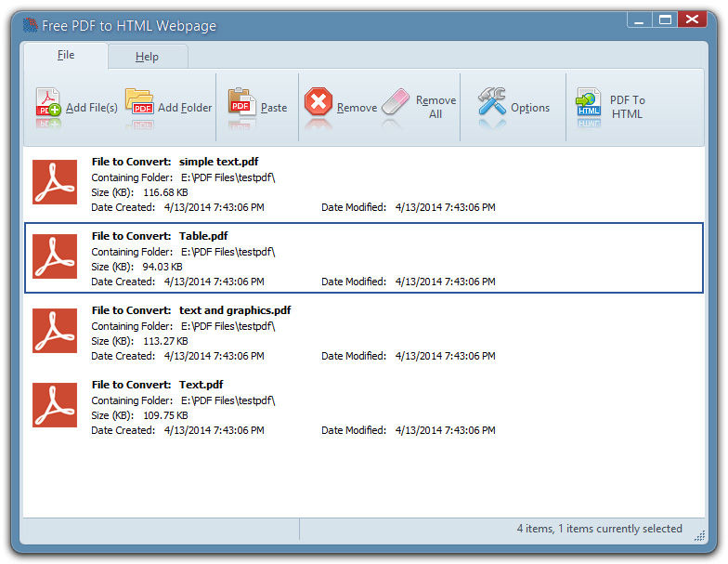
Task: Select the PDF icon of Table.pdf
Action: click(55, 256)
